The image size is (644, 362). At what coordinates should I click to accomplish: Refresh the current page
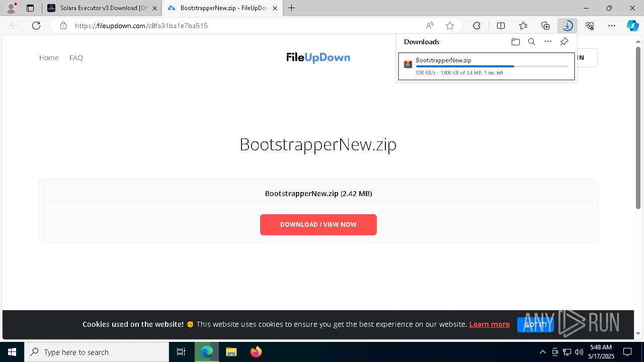[36, 26]
